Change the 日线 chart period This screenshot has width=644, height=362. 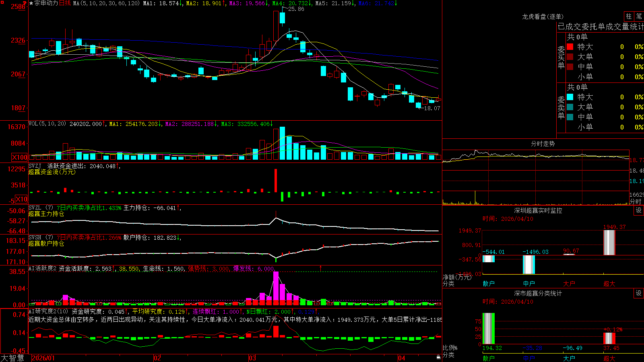click(65, 3)
